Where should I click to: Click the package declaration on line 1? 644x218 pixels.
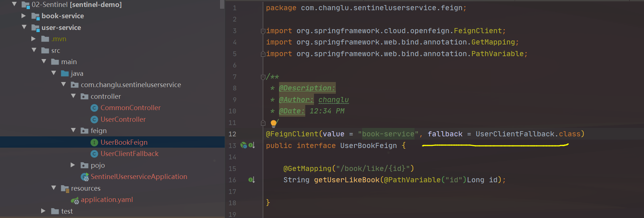366,8
